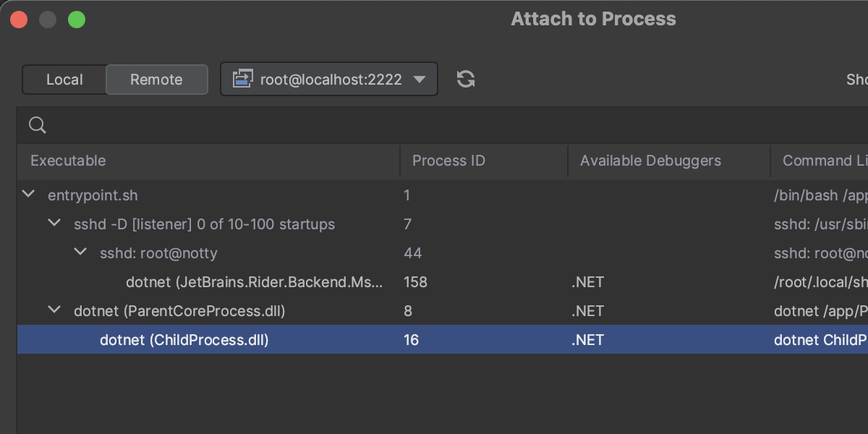Collapse the dotnet ParentCoreProcess.dll node
The width and height of the screenshot is (868, 434).
[x=54, y=310]
